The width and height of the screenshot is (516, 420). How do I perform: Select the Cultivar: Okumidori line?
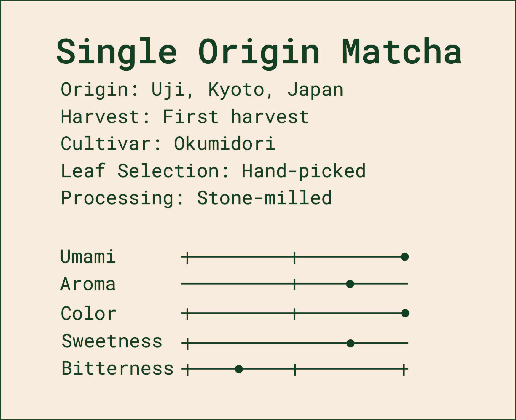pyautogui.click(x=168, y=144)
